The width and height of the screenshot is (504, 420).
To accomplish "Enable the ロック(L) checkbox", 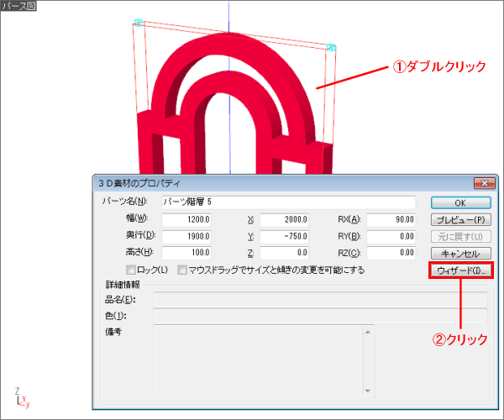I will coord(131,270).
